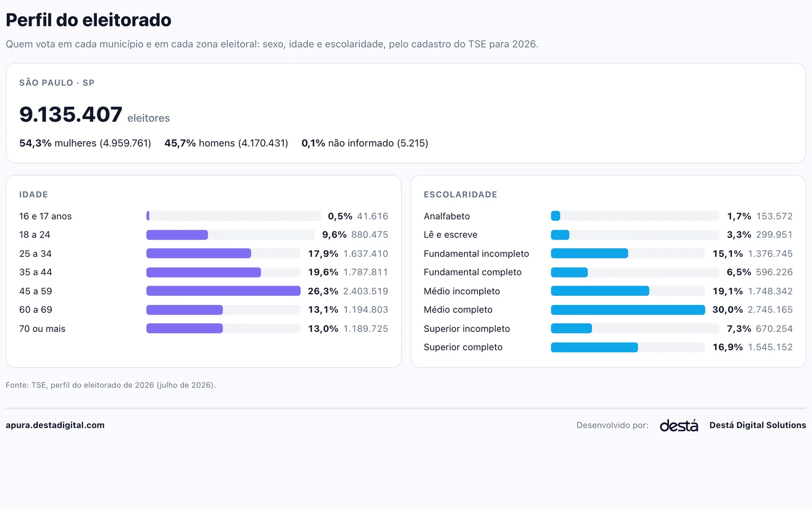Screen dimensions: 812x508
Task: Click the 'Médio completo' progress bar
Action: [628, 310]
